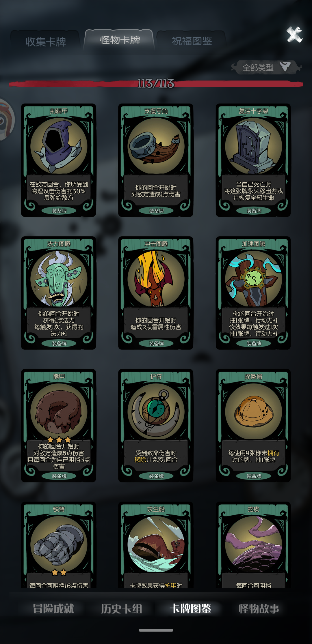Select the 冲击图腾 flaming totem card
Viewport: 312px width, 644px height.
pyautogui.click(x=156, y=293)
